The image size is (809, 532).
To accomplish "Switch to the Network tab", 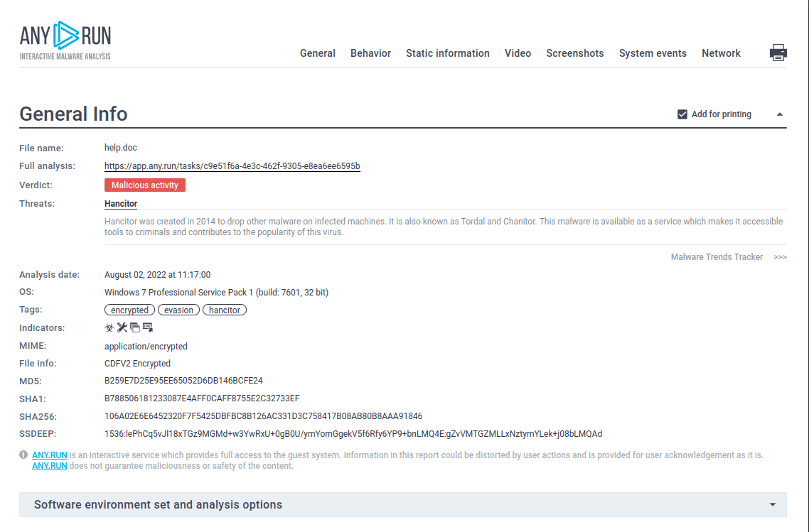I will point(721,53).
